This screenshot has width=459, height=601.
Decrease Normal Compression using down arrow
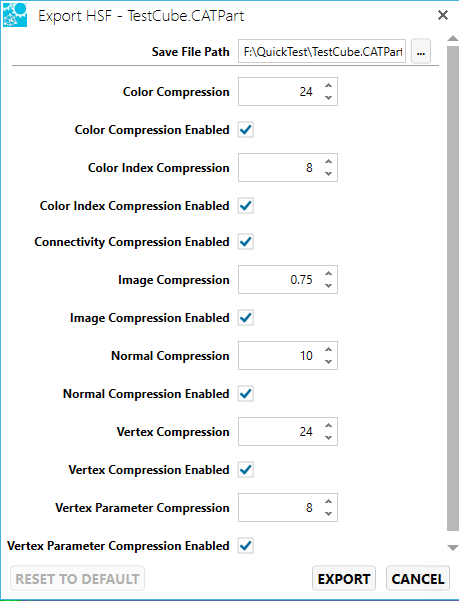coord(328,361)
